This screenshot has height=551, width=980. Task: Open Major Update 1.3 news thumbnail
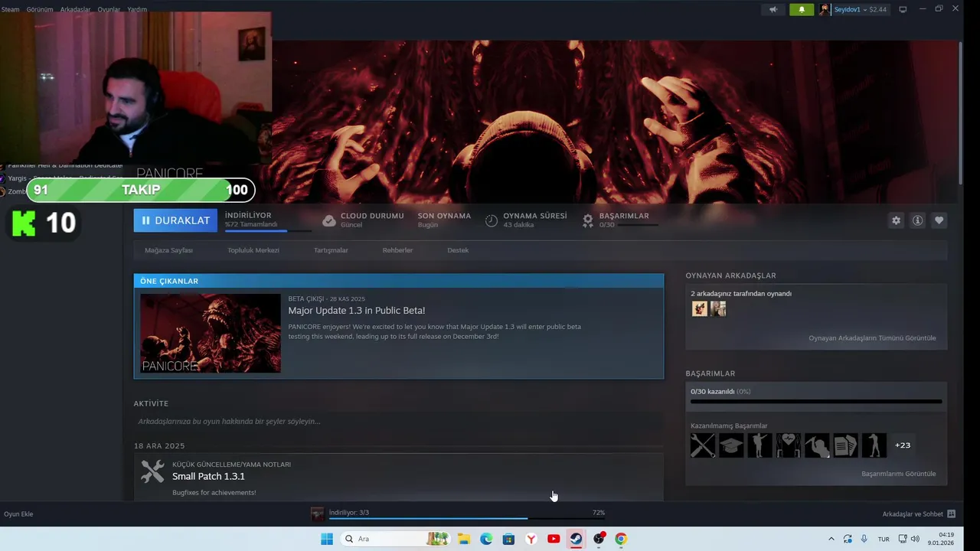coord(211,333)
